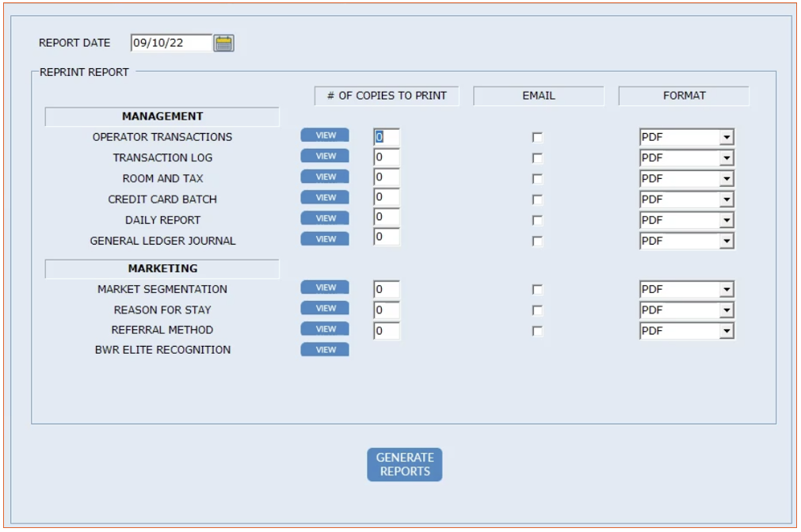Open the General Ledger Journal format dropdown
Viewport: 801px width, 532px height.
pyautogui.click(x=726, y=241)
